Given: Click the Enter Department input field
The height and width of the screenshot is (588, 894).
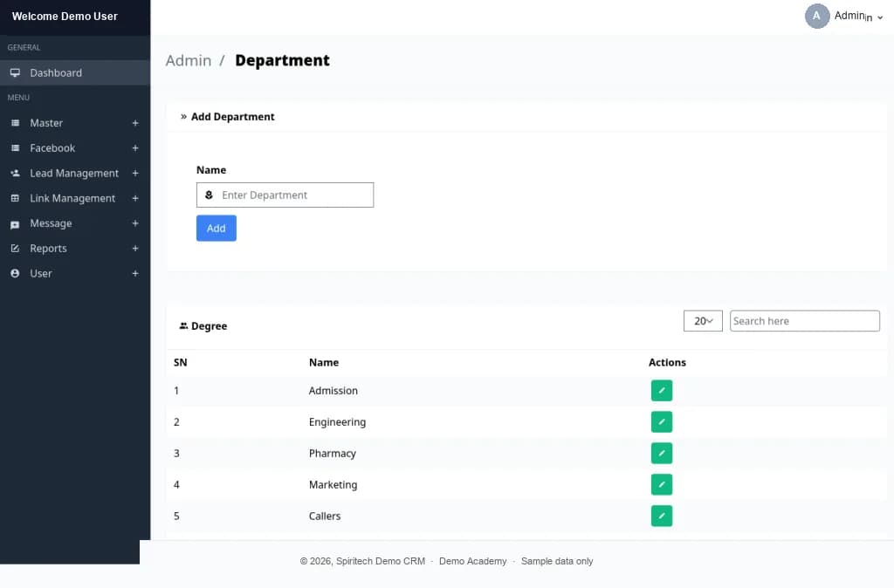Looking at the screenshot, I should coord(285,195).
